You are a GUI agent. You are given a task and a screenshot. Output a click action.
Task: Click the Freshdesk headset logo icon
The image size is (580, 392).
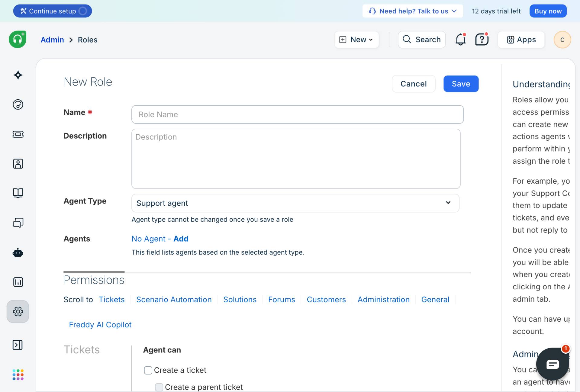tap(18, 40)
